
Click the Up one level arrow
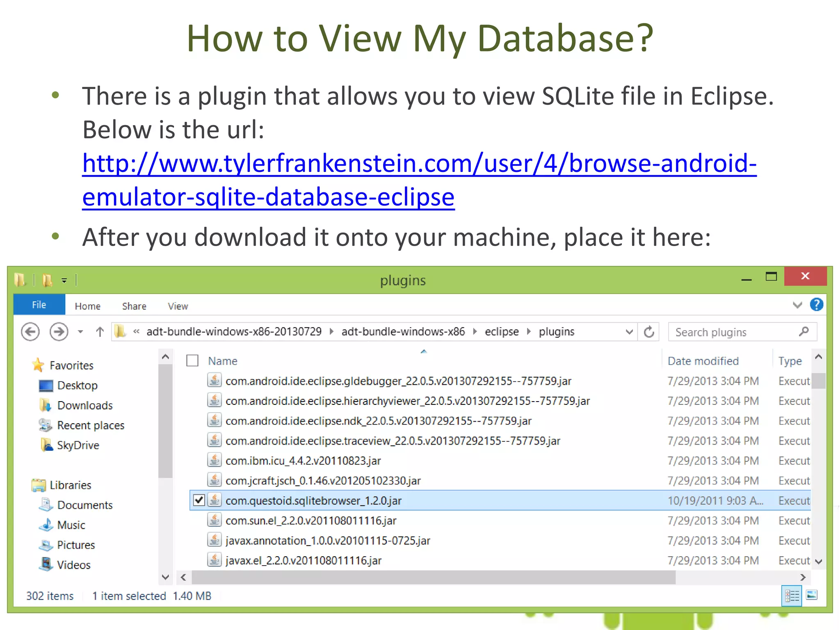pos(100,332)
